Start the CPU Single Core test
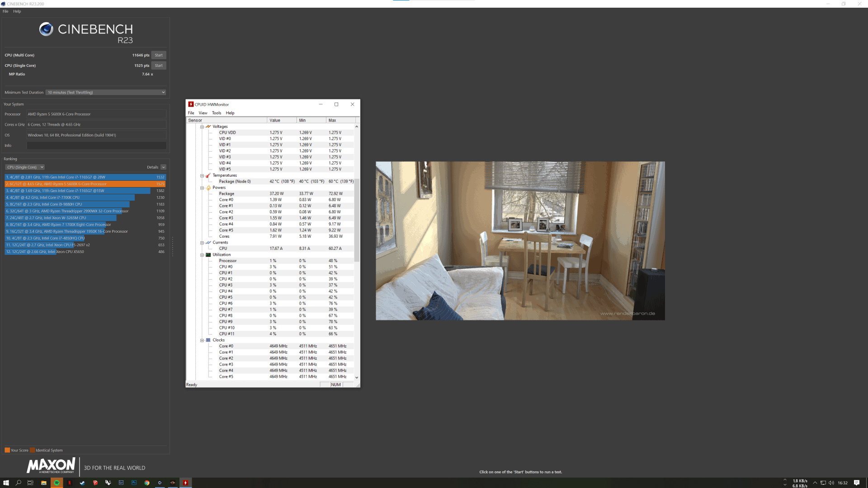Viewport: 868px width, 488px height. 158,66
